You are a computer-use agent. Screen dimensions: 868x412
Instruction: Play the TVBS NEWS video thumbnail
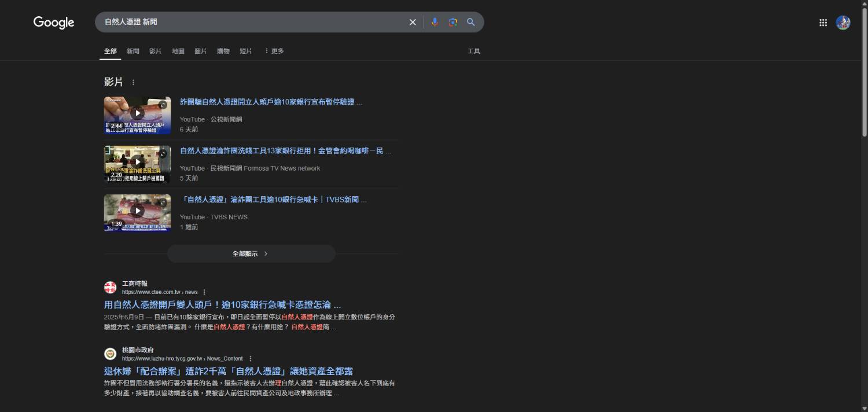point(137,213)
